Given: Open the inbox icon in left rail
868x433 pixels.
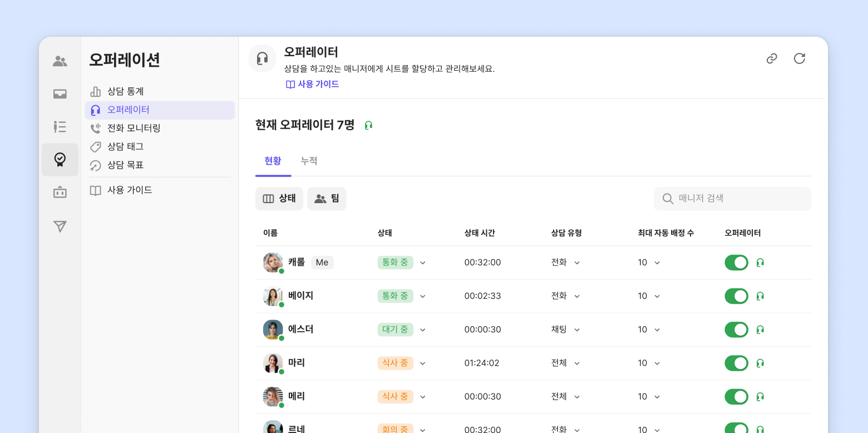Looking at the screenshot, I should [60, 94].
